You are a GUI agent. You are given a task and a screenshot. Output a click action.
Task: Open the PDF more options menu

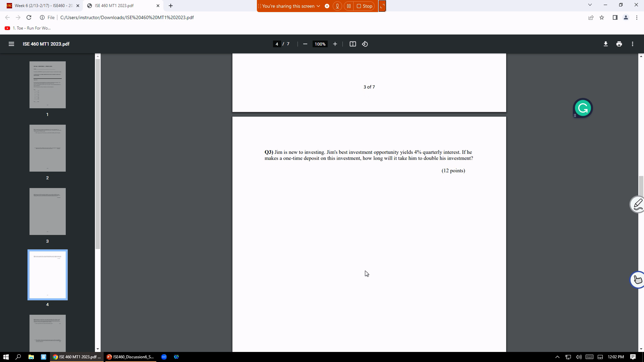pyautogui.click(x=633, y=44)
